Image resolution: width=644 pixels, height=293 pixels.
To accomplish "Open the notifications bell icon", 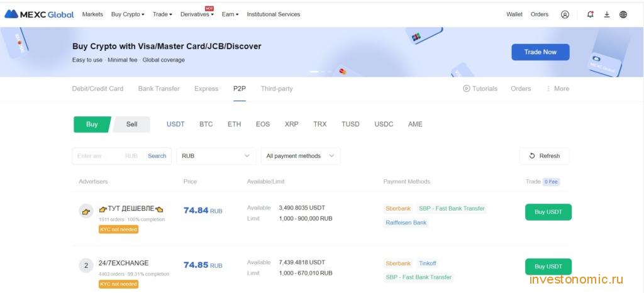I will tap(590, 14).
